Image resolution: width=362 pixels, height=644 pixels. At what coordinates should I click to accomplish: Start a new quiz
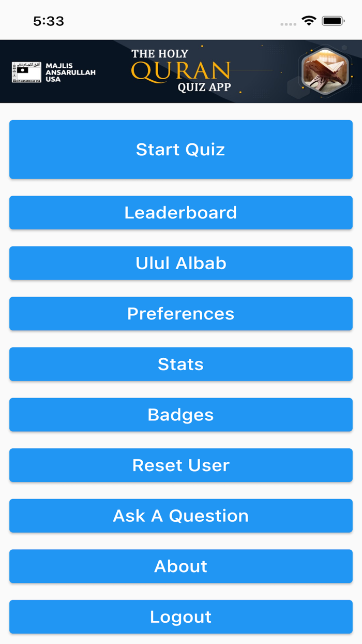click(180, 149)
